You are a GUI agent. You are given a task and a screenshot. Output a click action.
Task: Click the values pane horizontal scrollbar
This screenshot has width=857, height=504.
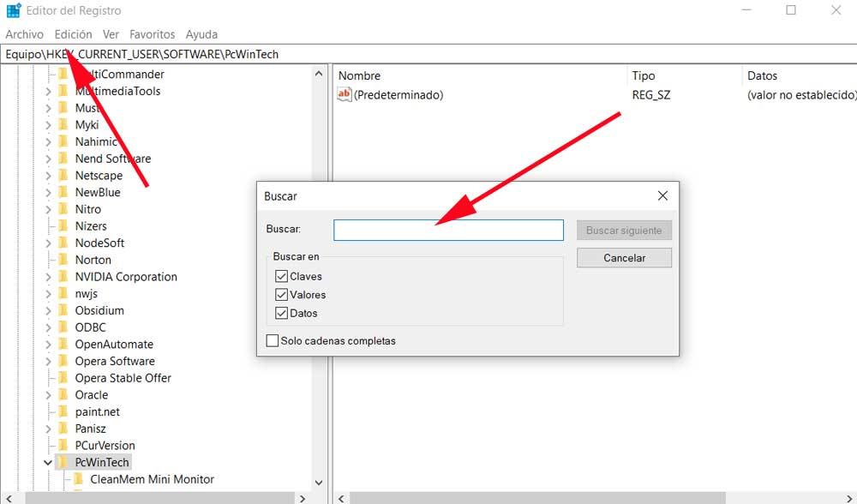click(537, 498)
